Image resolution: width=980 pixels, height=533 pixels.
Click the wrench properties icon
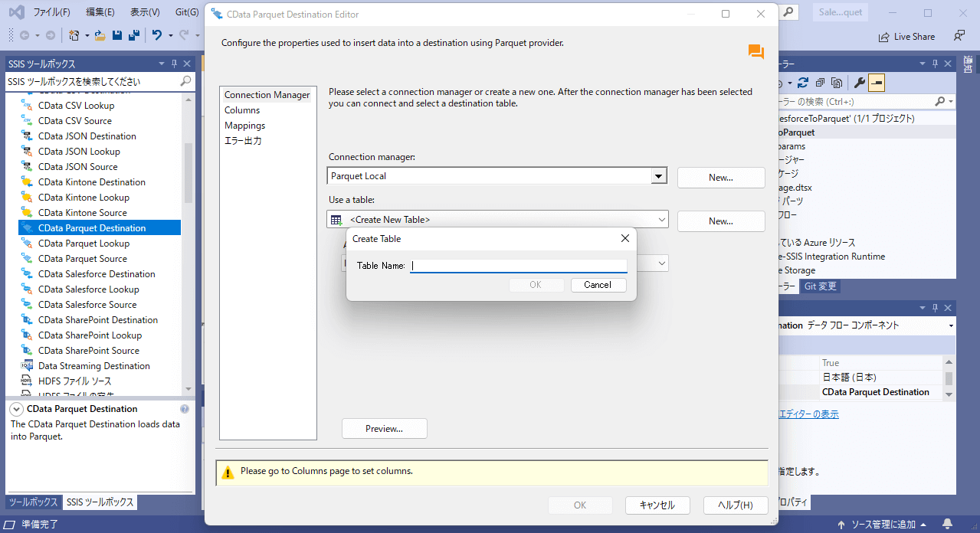tap(859, 83)
